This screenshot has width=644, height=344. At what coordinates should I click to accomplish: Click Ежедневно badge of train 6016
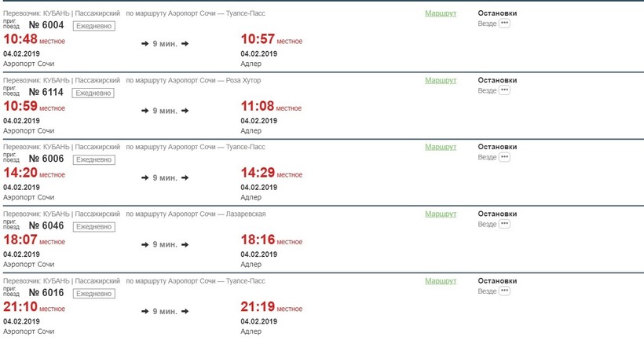click(93, 293)
